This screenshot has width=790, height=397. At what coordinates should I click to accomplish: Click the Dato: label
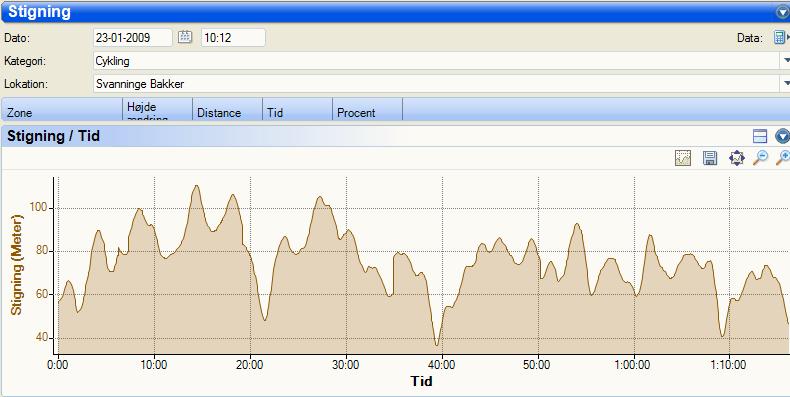coord(17,38)
